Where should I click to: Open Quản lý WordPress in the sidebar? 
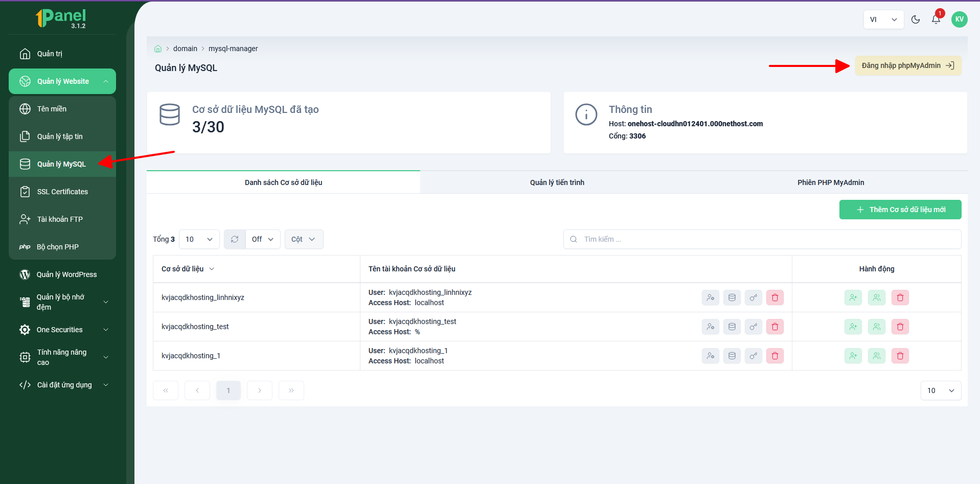pyautogui.click(x=62, y=274)
